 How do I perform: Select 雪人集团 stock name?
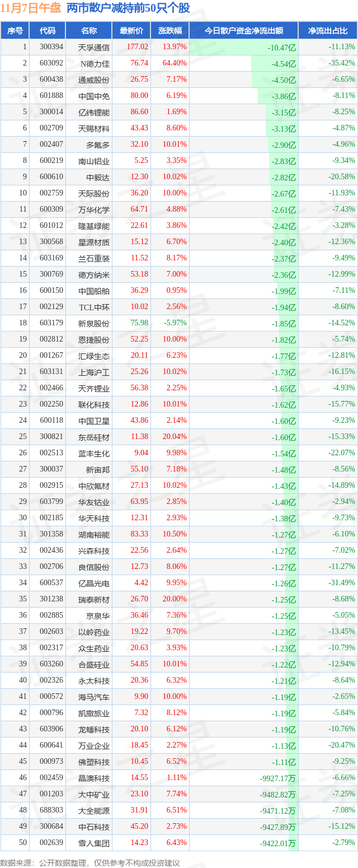(x=94, y=843)
